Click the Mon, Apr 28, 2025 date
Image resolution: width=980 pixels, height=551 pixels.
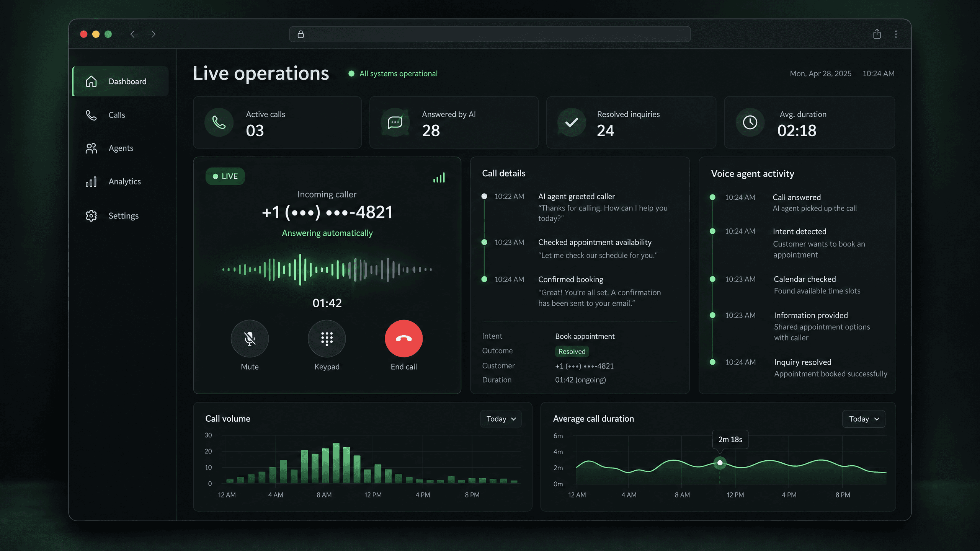(x=821, y=73)
